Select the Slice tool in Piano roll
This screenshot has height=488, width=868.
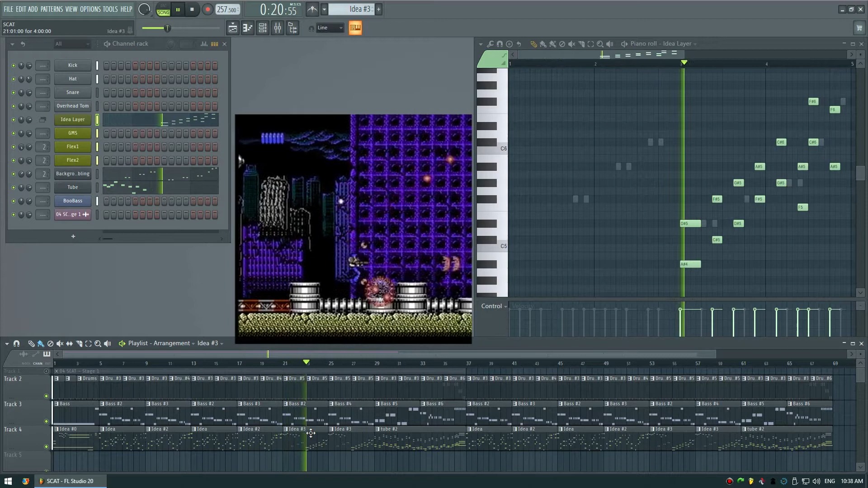pyautogui.click(x=581, y=44)
